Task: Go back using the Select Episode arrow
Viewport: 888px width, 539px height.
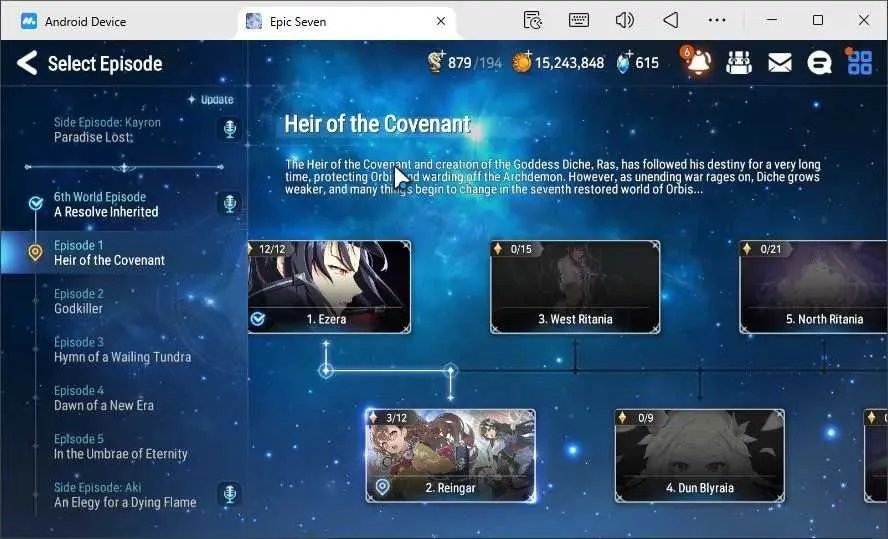Action: [x=27, y=63]
